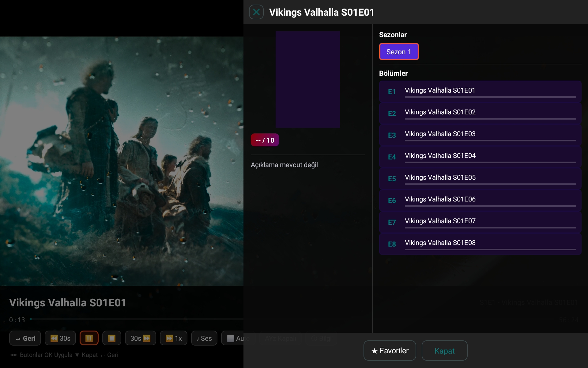Start episode E8 Vikings Valhalla S01E08

pos(480,244)
